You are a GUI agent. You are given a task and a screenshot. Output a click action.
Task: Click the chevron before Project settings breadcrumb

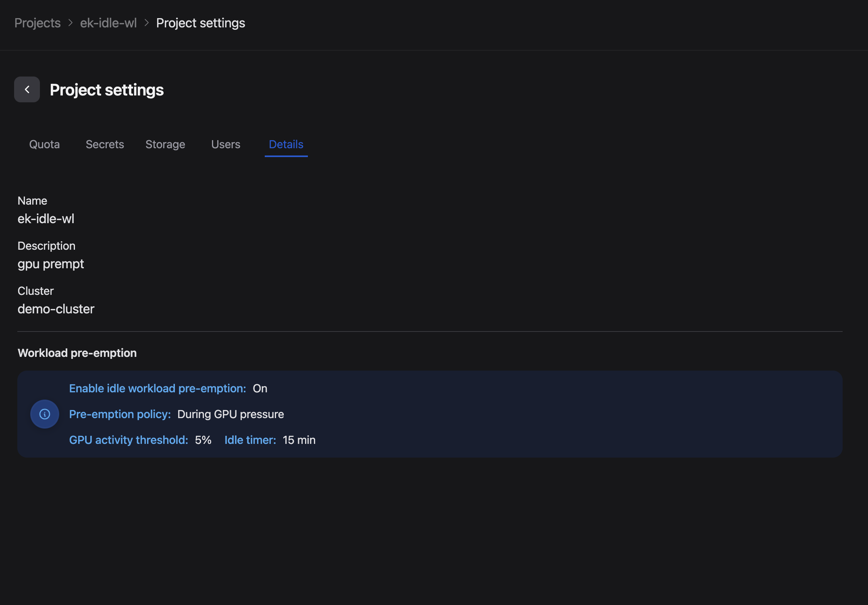(147, 23)
